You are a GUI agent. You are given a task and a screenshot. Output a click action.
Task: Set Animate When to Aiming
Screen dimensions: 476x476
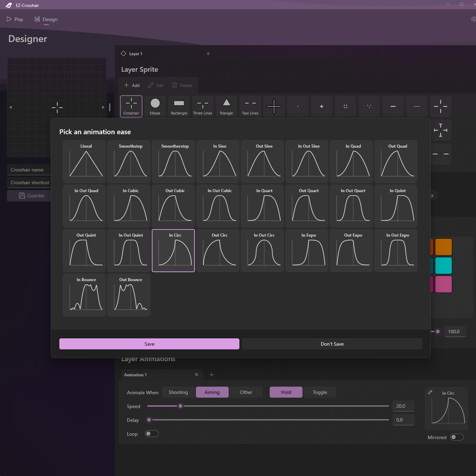coord(212,392)
